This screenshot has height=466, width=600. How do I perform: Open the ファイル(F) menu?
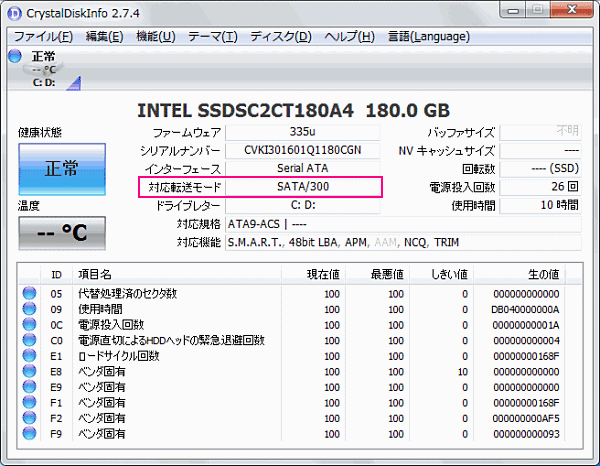[43, 37]
